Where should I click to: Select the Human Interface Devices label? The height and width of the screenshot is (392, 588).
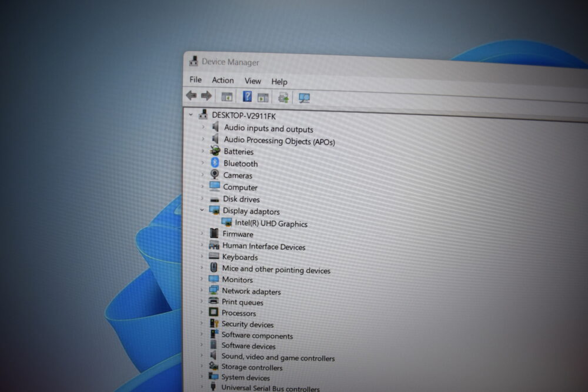[x=264, y=246]
